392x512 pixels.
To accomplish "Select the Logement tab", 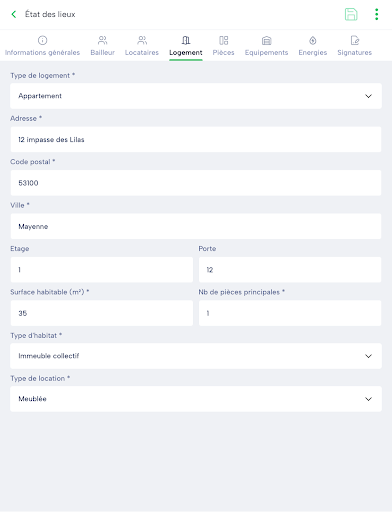I will point(186,46).
